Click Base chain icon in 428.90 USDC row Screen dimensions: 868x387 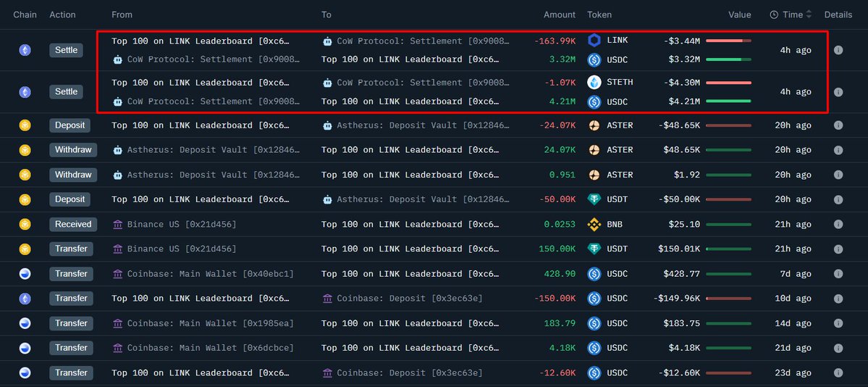(x=25, y=273)
